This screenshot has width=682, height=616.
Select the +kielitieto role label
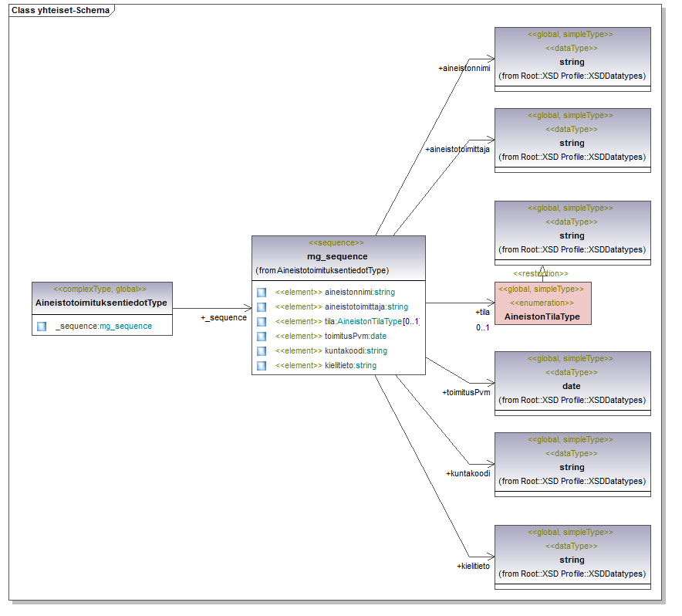[x=473, y=566]
